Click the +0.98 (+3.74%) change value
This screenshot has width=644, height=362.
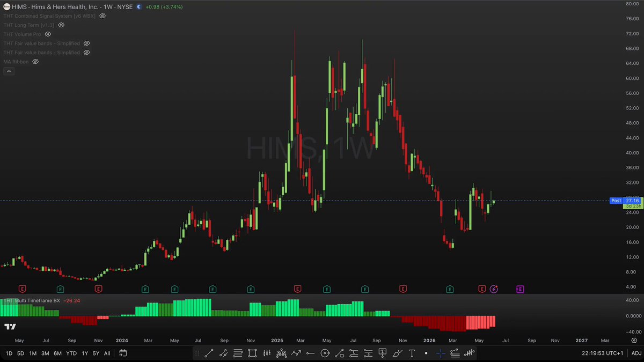tap(164, 7)
